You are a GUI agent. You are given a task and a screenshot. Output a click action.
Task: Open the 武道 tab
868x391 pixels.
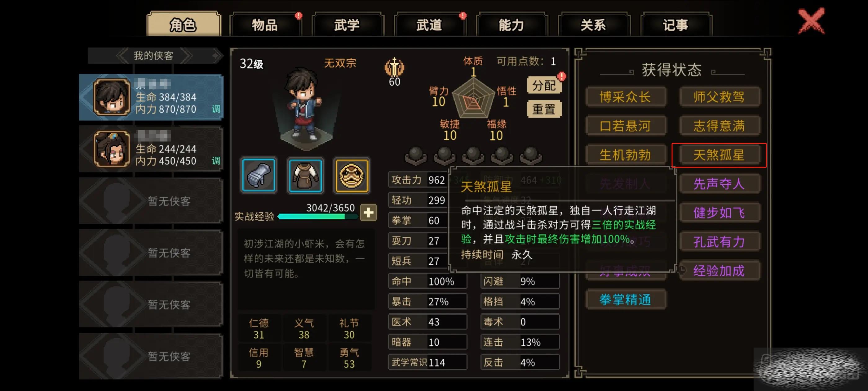429,25
